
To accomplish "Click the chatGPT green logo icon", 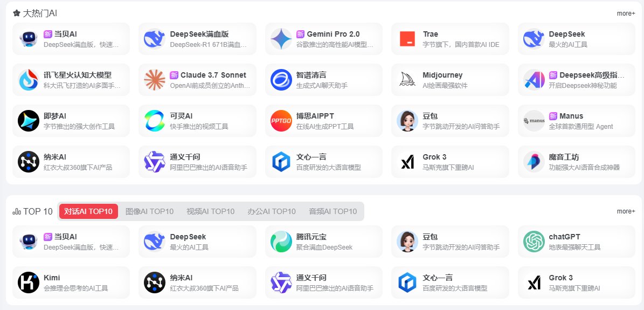I will click(534, 242).
